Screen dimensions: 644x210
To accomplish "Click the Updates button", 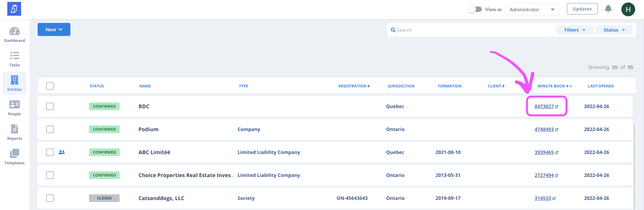I will coord(582,9).
